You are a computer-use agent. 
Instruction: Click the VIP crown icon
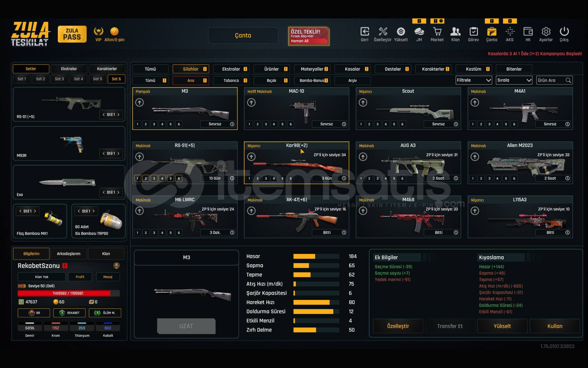pos(98,32)
